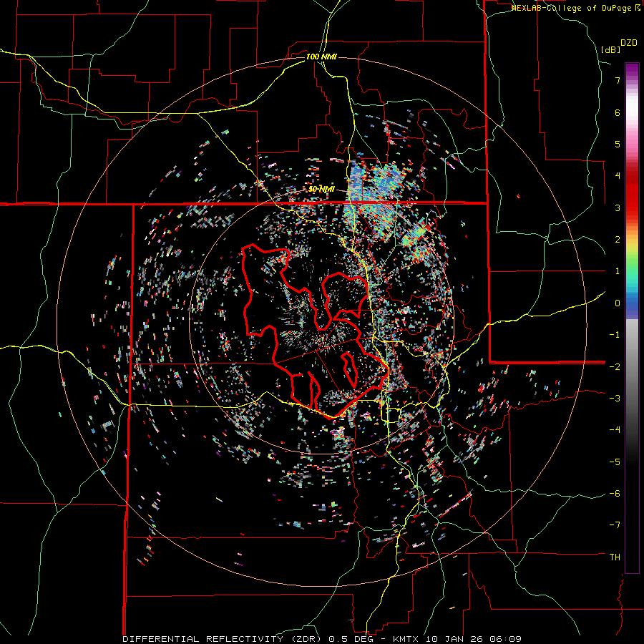
Task: Click the KMTX radar site identifier
Action: pyautogui.click(x=407, y=639)
